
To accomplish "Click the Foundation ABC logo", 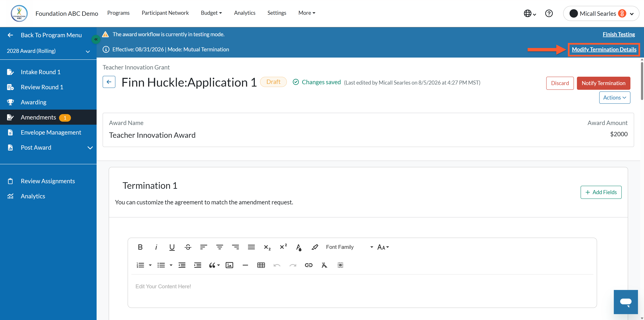I will click(19, 14).
